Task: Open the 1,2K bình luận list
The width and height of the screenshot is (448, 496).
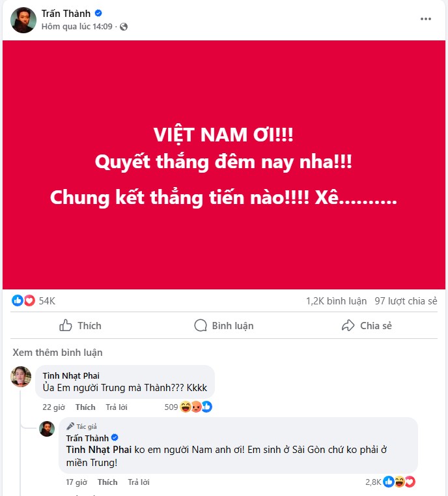Action: 336,301
